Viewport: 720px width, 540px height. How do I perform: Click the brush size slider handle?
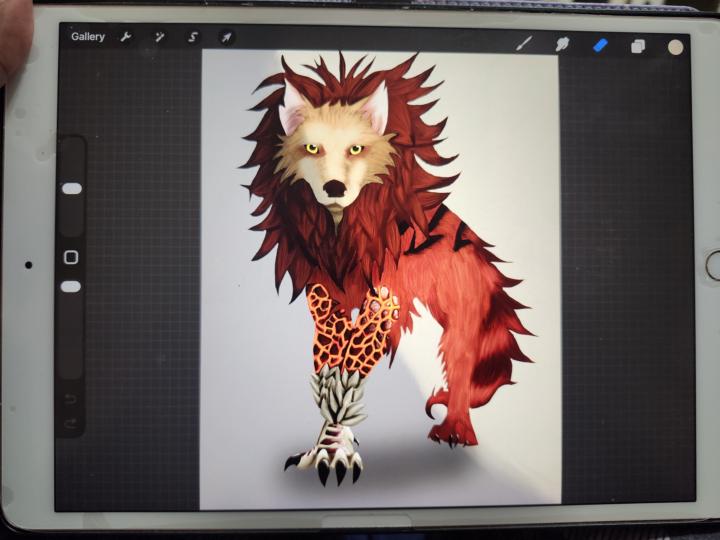(71, 188)
